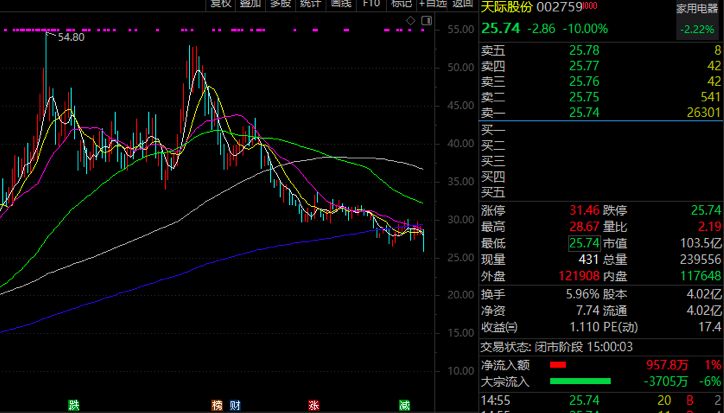Open the 家用电器 sector link

tap(697, 8)
